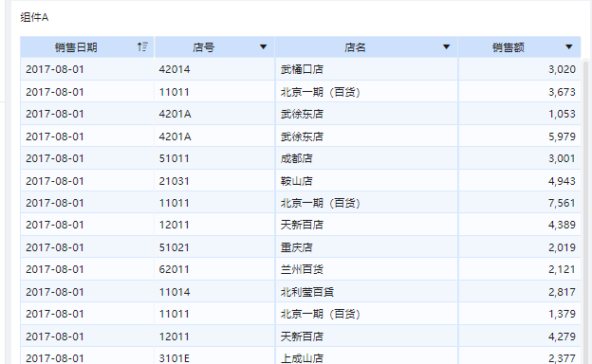Select sales amount cell 3,020
This screenshot has height=364, width=592.
pos(520,69)
